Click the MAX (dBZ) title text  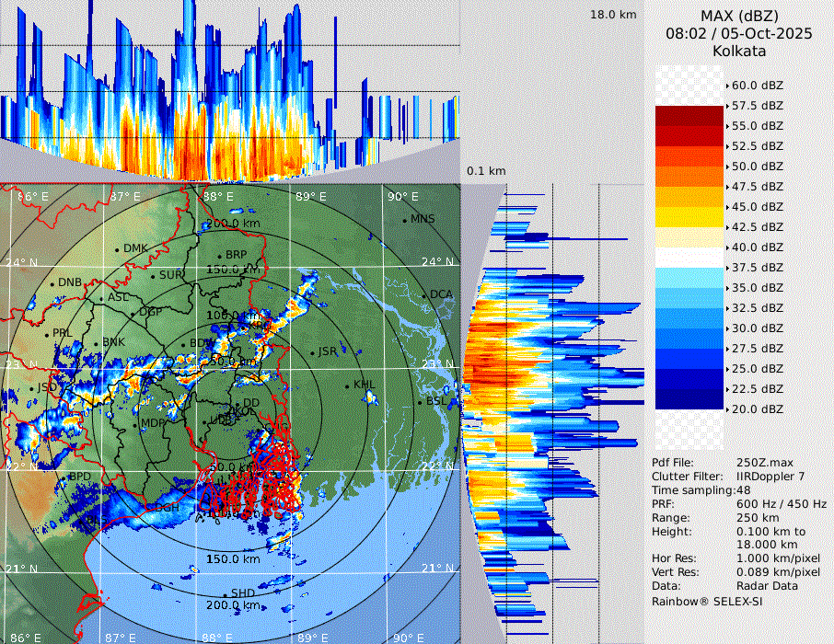click(738, 16)
